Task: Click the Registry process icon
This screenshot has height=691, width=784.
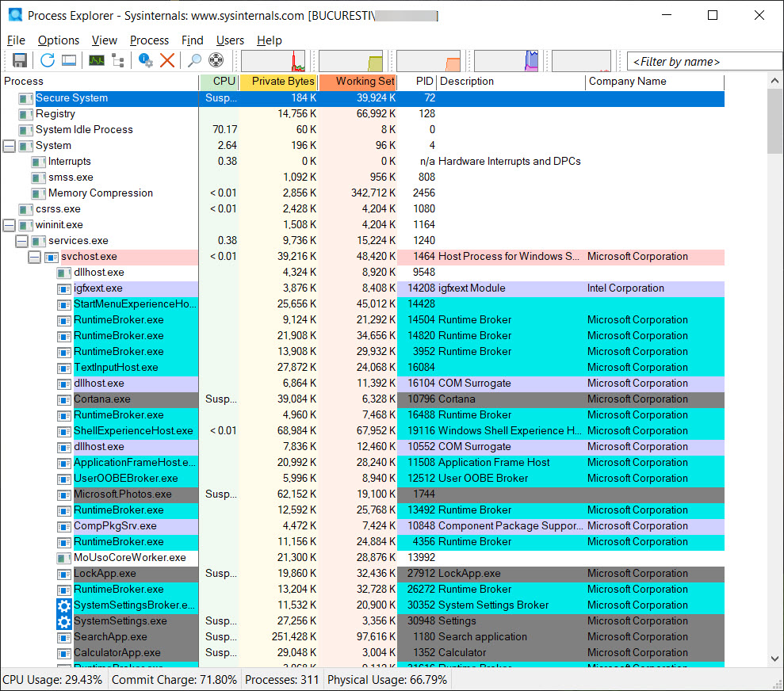Action: click(x=25, y=114)
